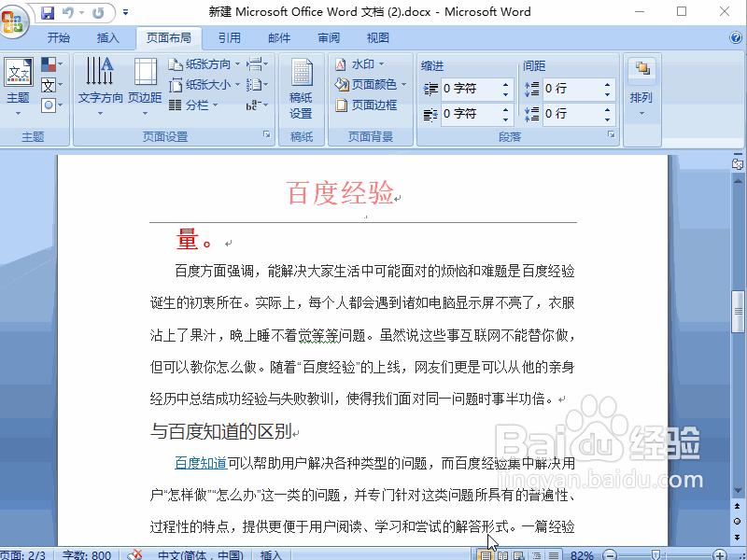Increase right indent stepper up arrow
The width and height of the screenshot is (747, 560).
pyautogui.click(x=506, y=109)
